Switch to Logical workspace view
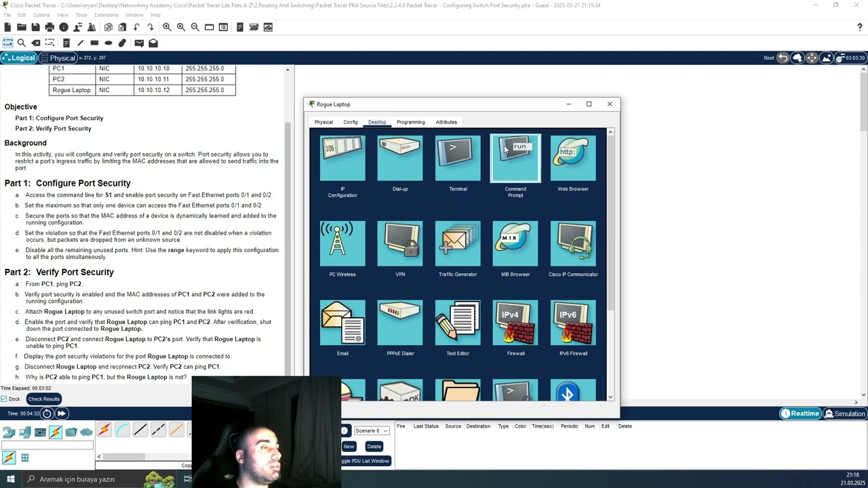The image size is (868, 488). [18, 58]
